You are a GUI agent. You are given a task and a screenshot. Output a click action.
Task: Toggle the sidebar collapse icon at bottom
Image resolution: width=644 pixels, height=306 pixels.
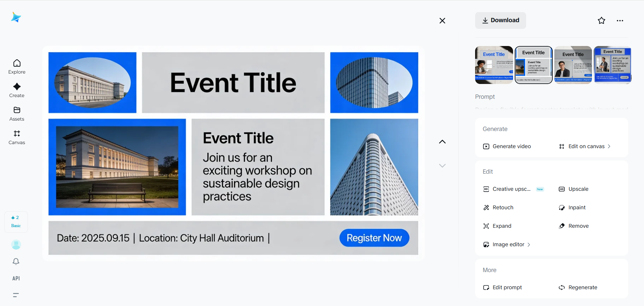tap(16, 295)
